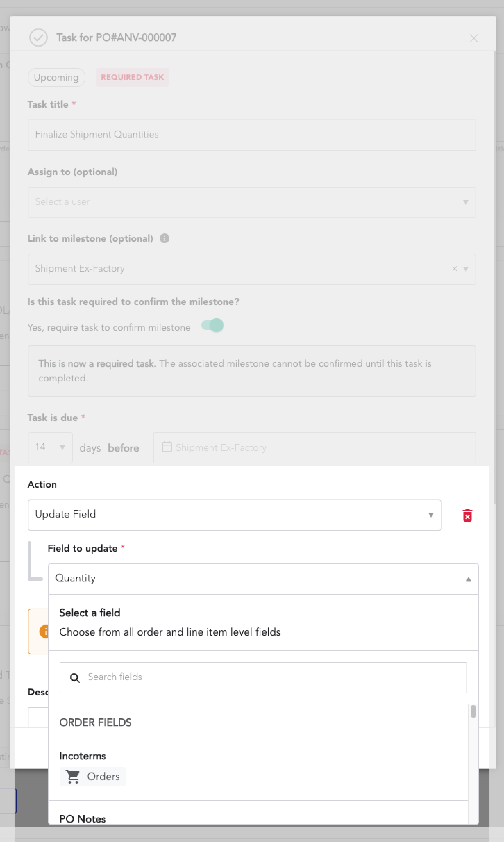Open the Assign to user dropdown
Image resolution: width=504 pixels, height=842 pixels.
click(x=252, y=202)
